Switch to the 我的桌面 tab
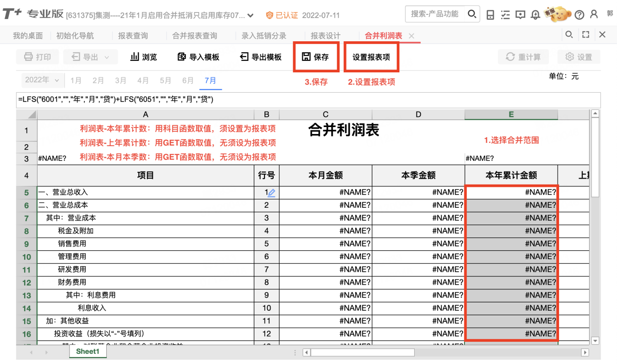Image resolution: width=617 pixels, height=364 pixels. pyautogui.click(x=28, y=36)
